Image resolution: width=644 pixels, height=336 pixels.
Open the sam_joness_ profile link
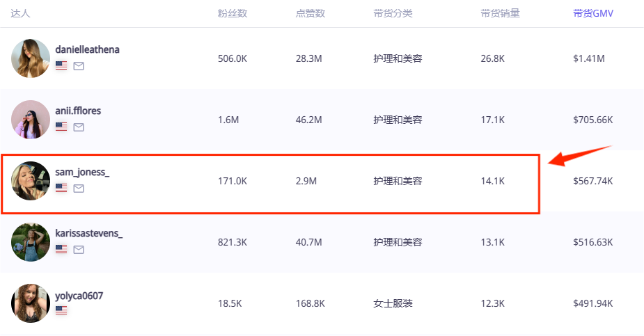click(x=82, y=173)
